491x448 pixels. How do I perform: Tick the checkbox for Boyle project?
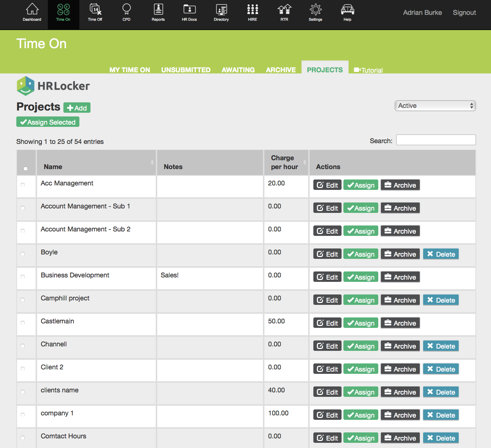(23, 254)
